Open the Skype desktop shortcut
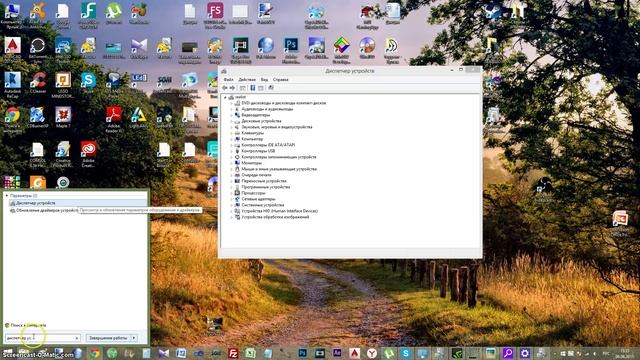The width and height of the screenshot is (640, 360). [x=88, y=83]
